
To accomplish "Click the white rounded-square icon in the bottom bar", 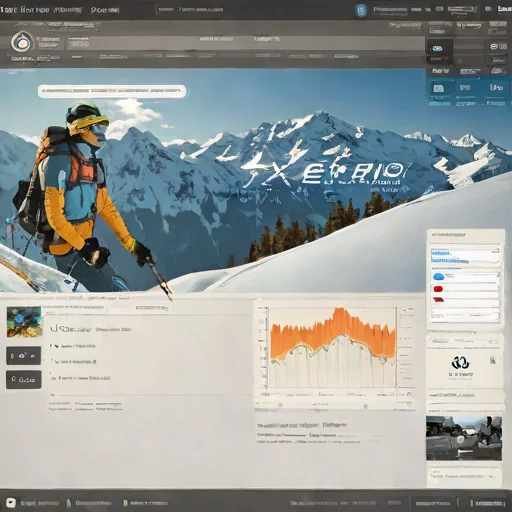I will (x=11, y=502).
